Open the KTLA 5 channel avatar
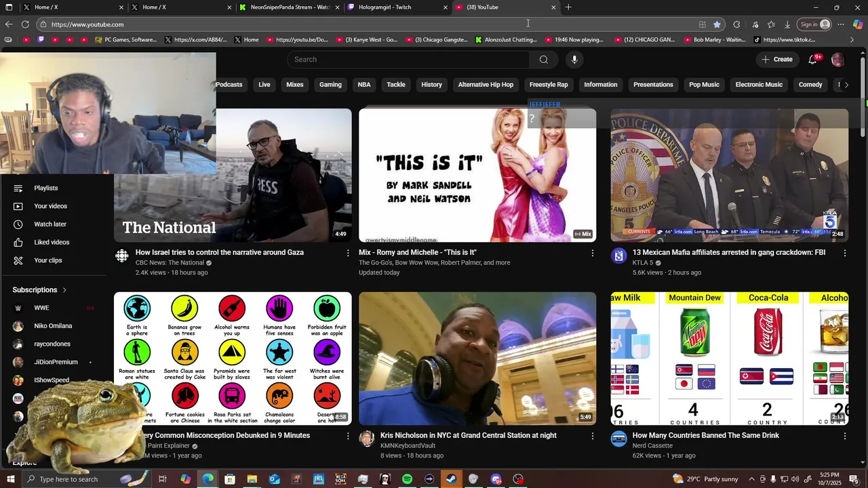The height and width of the screenshot is (488, 868). tap(618, 256)
